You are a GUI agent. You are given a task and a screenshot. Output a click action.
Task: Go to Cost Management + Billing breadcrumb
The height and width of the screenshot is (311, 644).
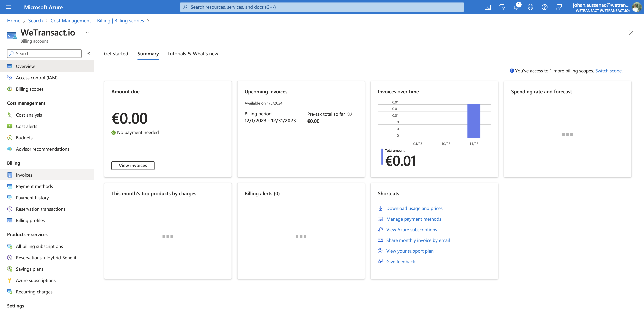pos(97,21)
